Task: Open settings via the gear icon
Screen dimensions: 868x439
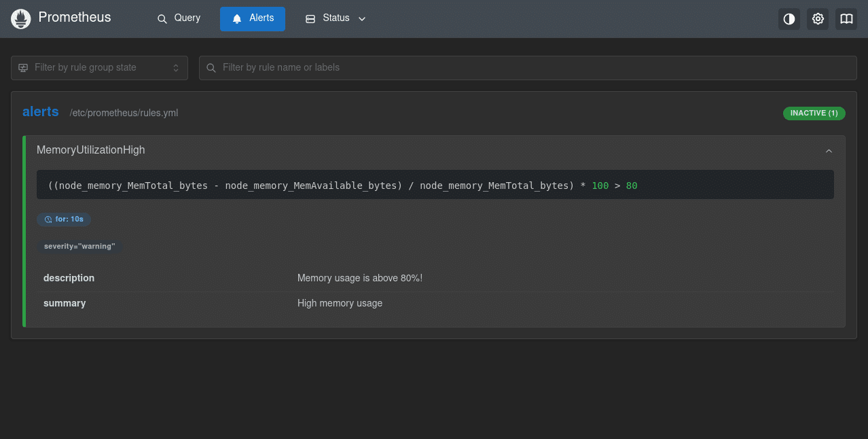Action: tap(817, 18)
